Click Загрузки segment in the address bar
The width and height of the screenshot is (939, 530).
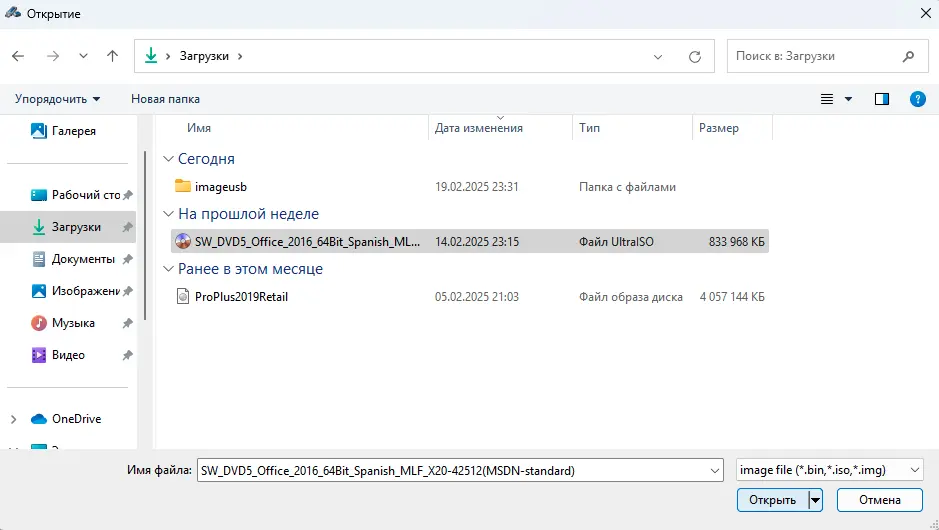pyautogui.click(x=204, y=56)
